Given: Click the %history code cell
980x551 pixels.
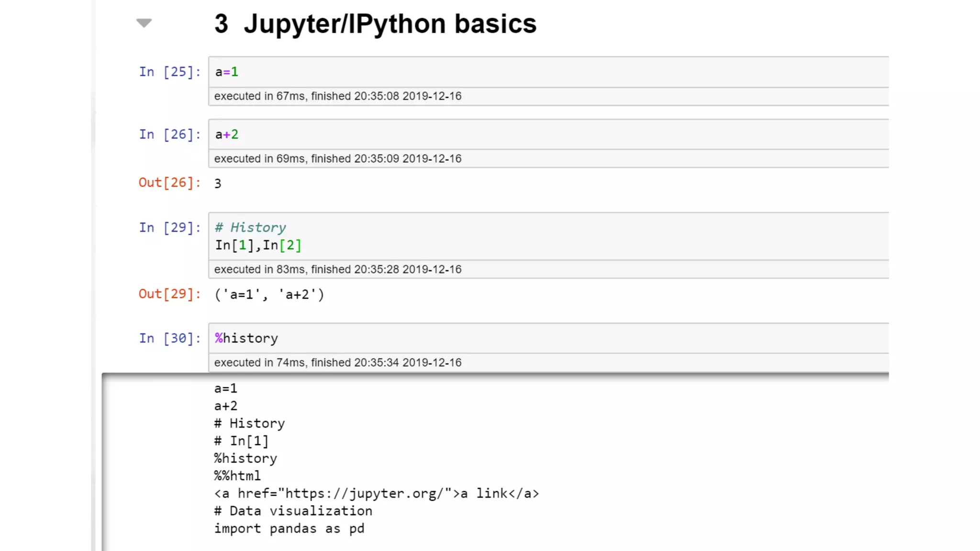Looking at the screenshot, I should 548,338.
